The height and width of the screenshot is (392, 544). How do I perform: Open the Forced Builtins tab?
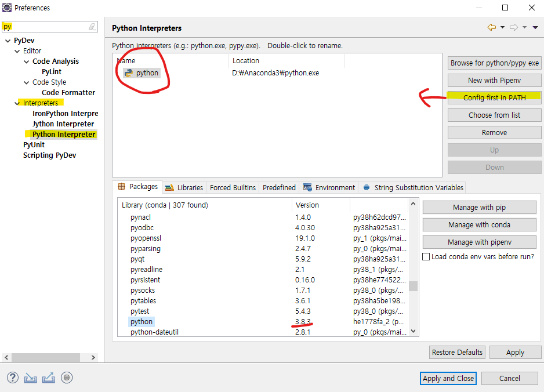click(x=233, y=188)
